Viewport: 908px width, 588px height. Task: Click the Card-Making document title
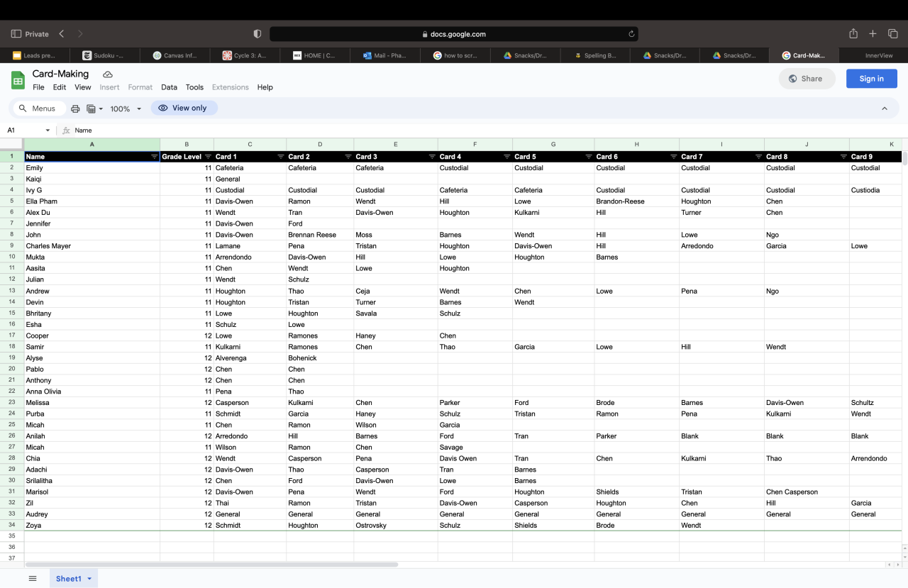pyautogui.click(x=61, y=74)
